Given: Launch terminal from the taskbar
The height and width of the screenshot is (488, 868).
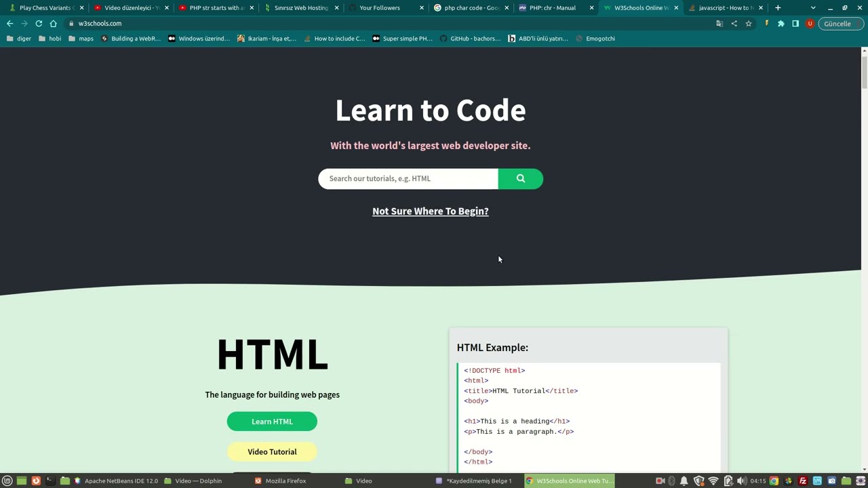Looking at the screenshot, I should 50,481.
